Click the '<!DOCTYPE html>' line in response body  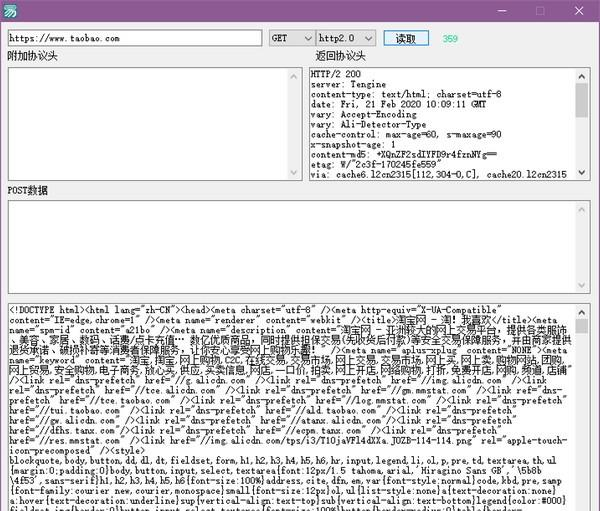[x=255, y=310]
